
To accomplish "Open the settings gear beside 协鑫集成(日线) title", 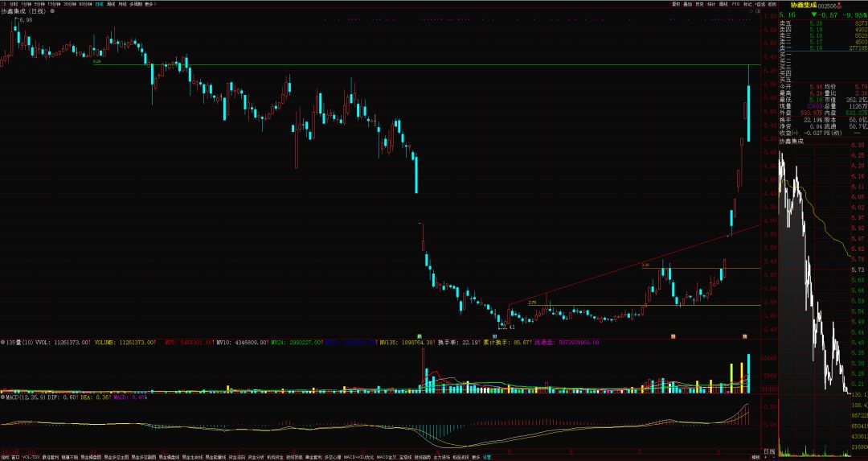I will [52, 11].
